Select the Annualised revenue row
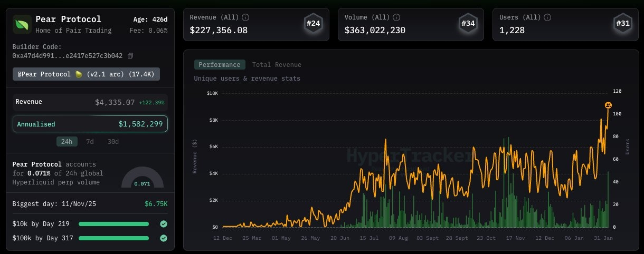 [90, 124]
